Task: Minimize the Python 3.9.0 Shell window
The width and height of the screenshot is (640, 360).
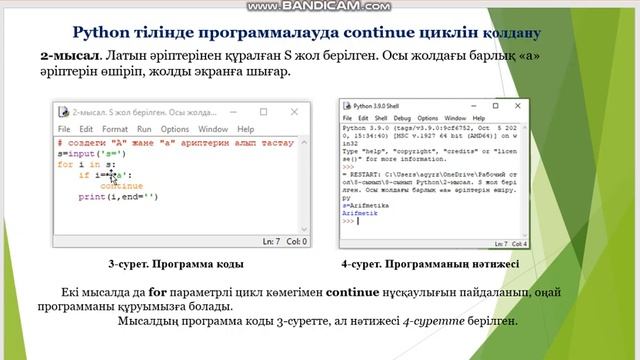Action: (473, 106)
